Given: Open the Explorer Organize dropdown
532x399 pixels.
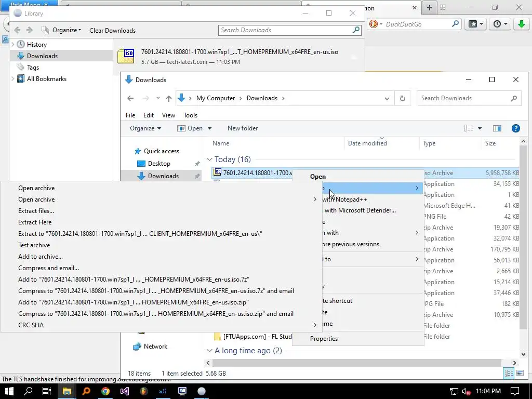Looking at the screenshot, I should pyautogui.click(x=145, y=128).
